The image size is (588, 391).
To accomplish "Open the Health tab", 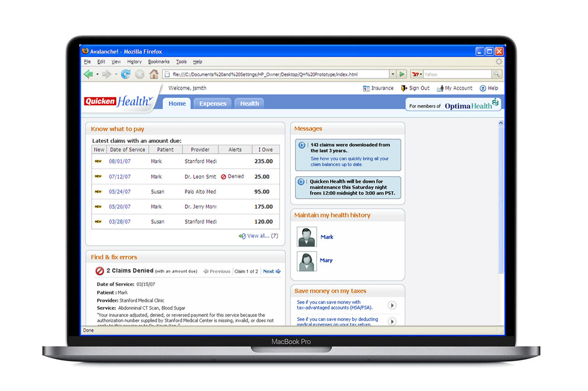I will 249,104.
